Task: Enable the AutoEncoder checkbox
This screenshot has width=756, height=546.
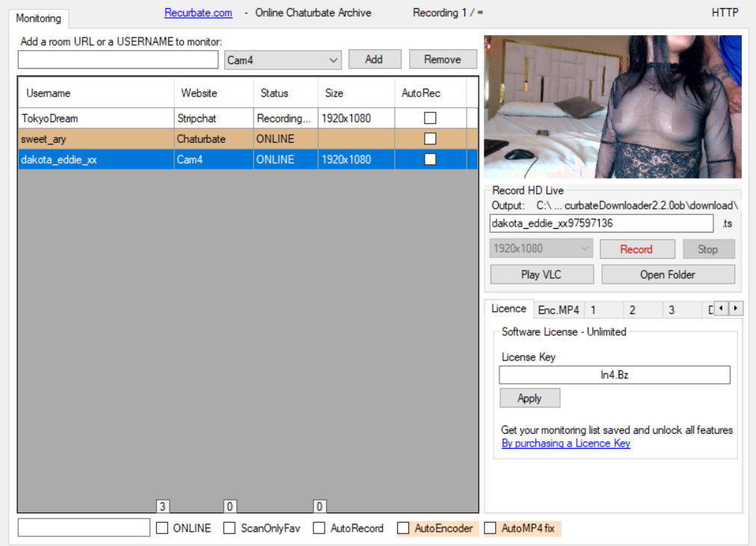Action: [404, 528]
